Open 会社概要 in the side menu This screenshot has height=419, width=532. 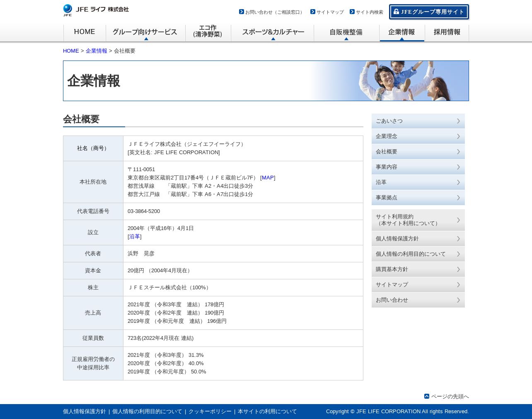tap(418, 152)
